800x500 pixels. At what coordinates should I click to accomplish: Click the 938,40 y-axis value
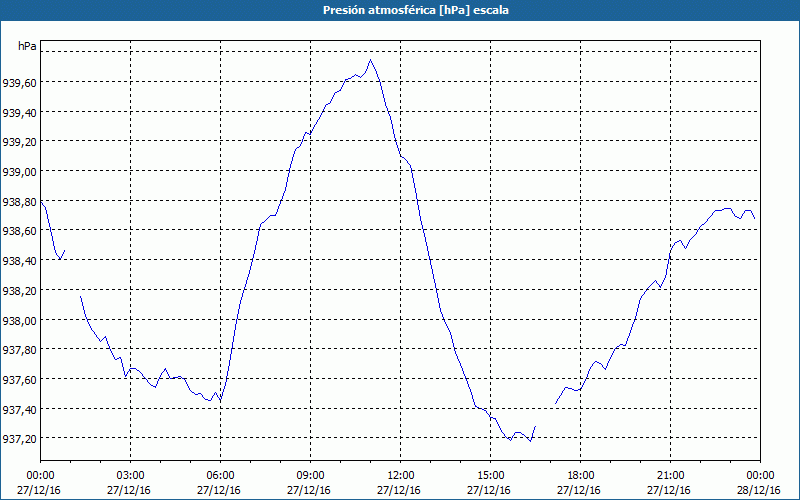click(x=19, y=261)
